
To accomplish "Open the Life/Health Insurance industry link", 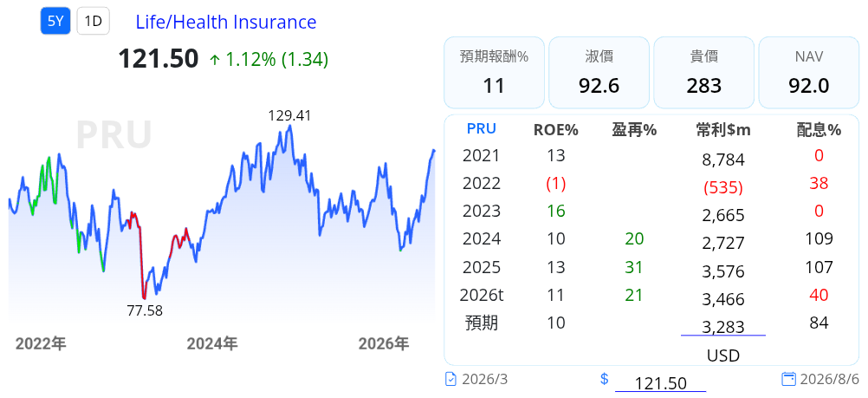I will [226, 22].
